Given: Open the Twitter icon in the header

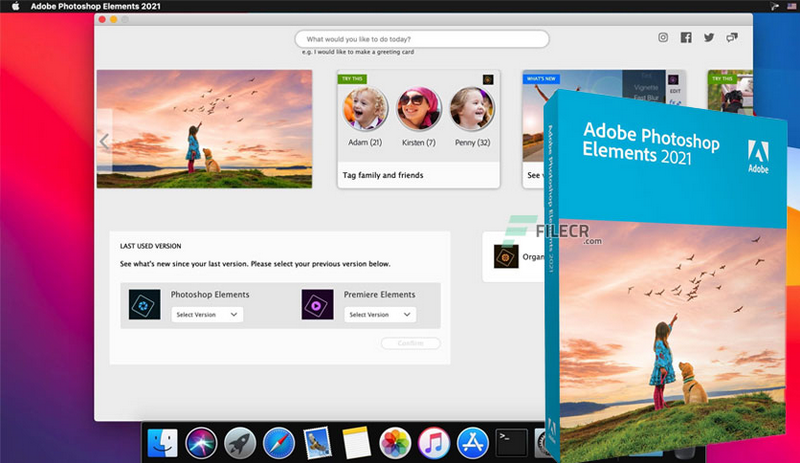Looking at the screenshot, I should [x=709, y=37].
